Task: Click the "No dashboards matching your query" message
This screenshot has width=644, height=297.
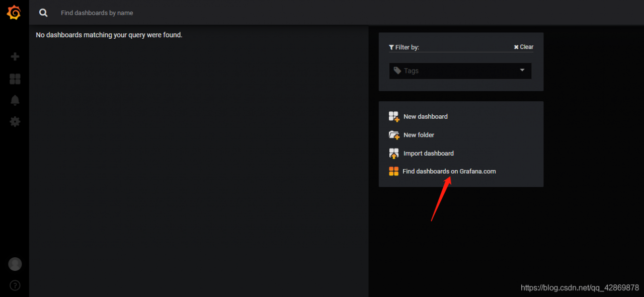Action: point(109,35)
